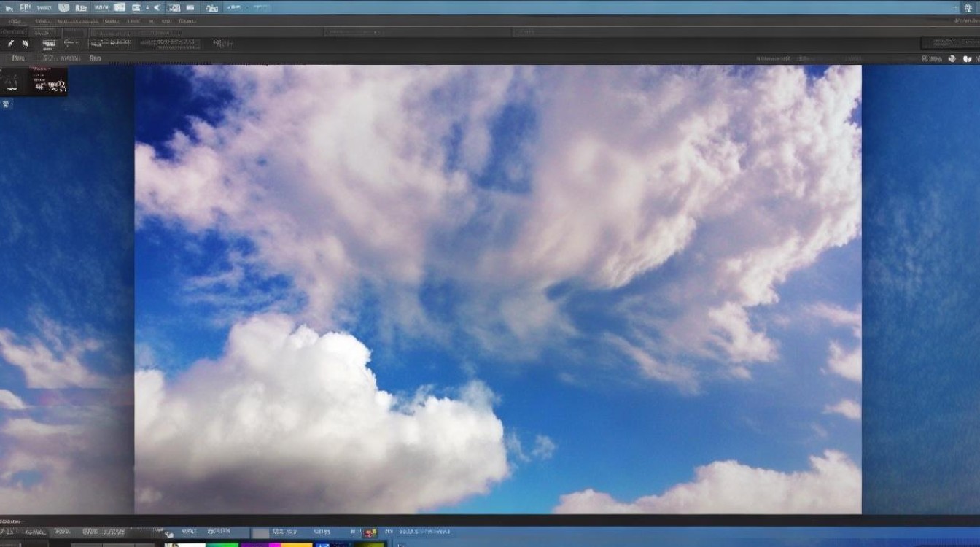
Task: Click the main sky and clouds image canvas
Action: [498, 290]
